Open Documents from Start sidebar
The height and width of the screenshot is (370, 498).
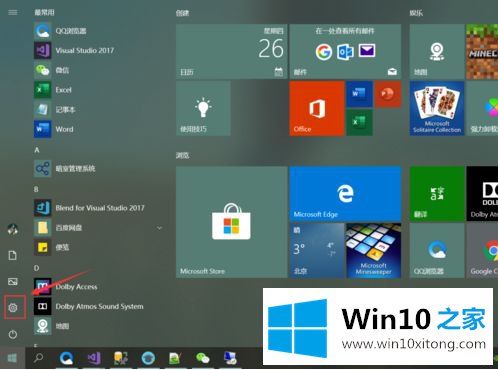(13, 256)
